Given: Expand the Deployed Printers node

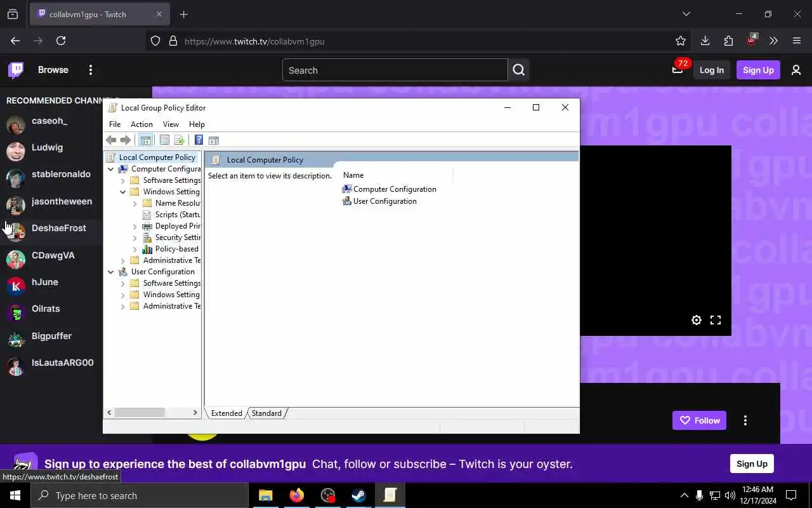Looking at the screenshot, I should 135,226.
